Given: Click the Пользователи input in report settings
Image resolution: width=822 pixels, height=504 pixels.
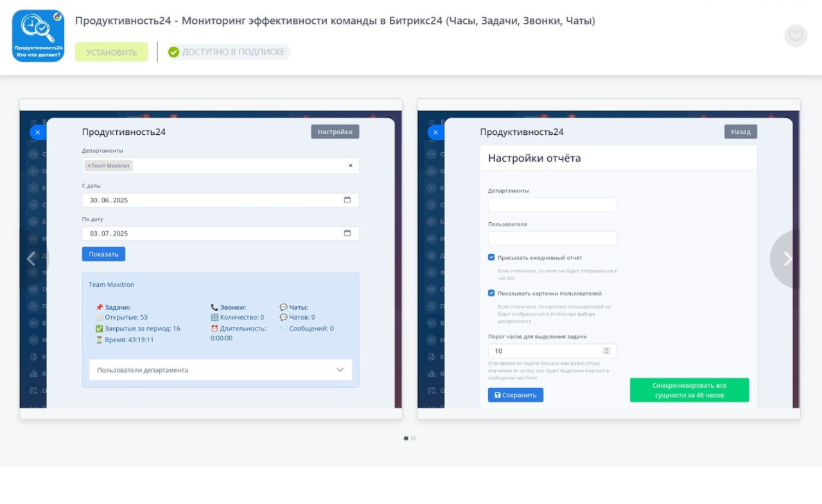Looking at the screenshot, I should (x=552, y=238).
